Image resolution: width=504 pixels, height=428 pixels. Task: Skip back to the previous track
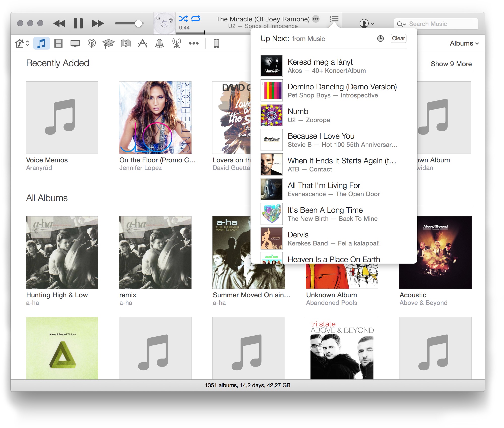59,24
